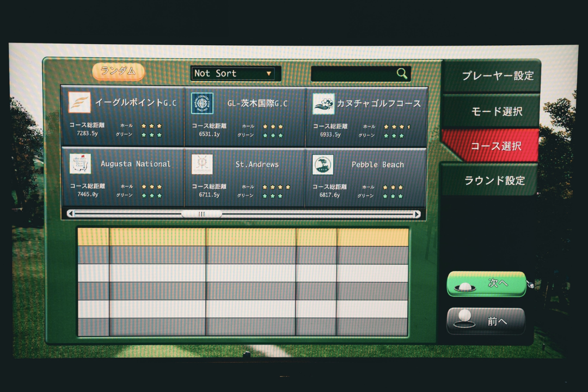Screen dimensions: 588x392
Task: Choose the St.Andrews course name
Action: point(257,164)
